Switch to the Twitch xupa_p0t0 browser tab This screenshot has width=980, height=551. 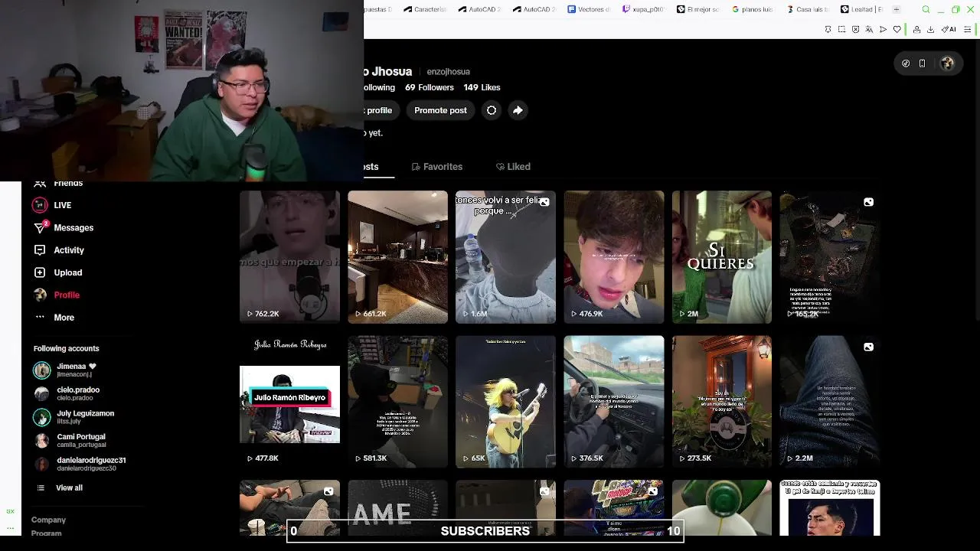[643, 9]
